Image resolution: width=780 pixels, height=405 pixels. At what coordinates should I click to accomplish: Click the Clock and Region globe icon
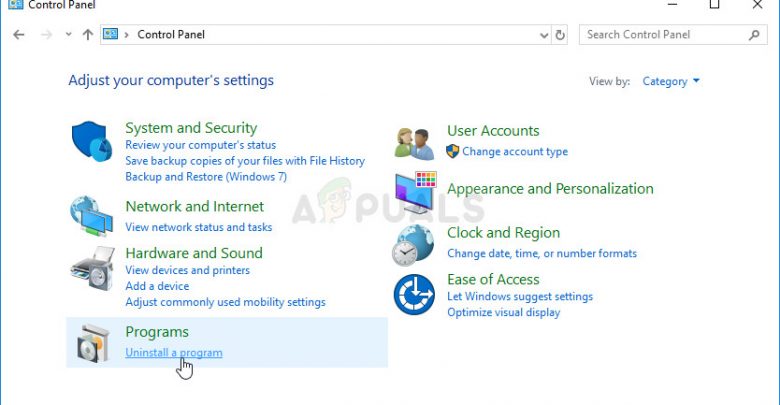tap(414, 245)
